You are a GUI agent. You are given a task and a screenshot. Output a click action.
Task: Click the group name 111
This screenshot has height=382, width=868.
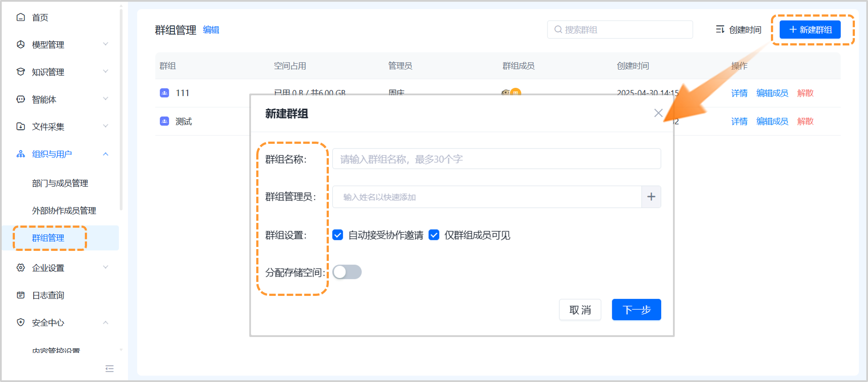pyautogui.click(x=182, y=93)
